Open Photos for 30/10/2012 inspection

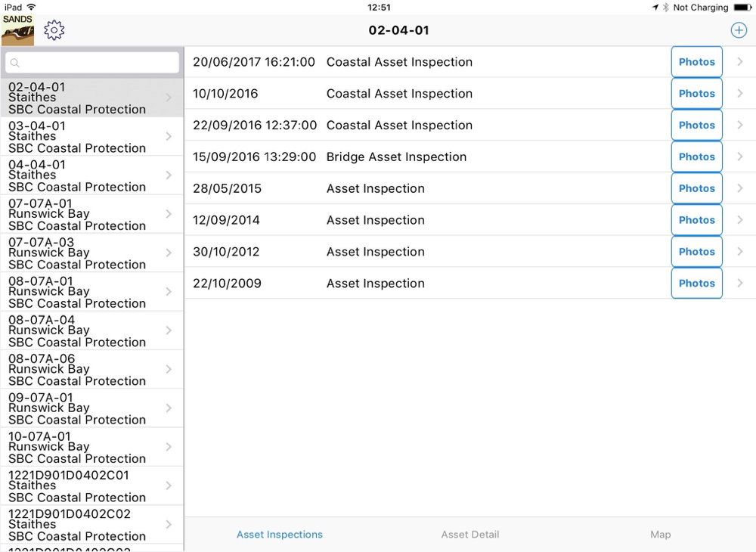coord(697,252)
